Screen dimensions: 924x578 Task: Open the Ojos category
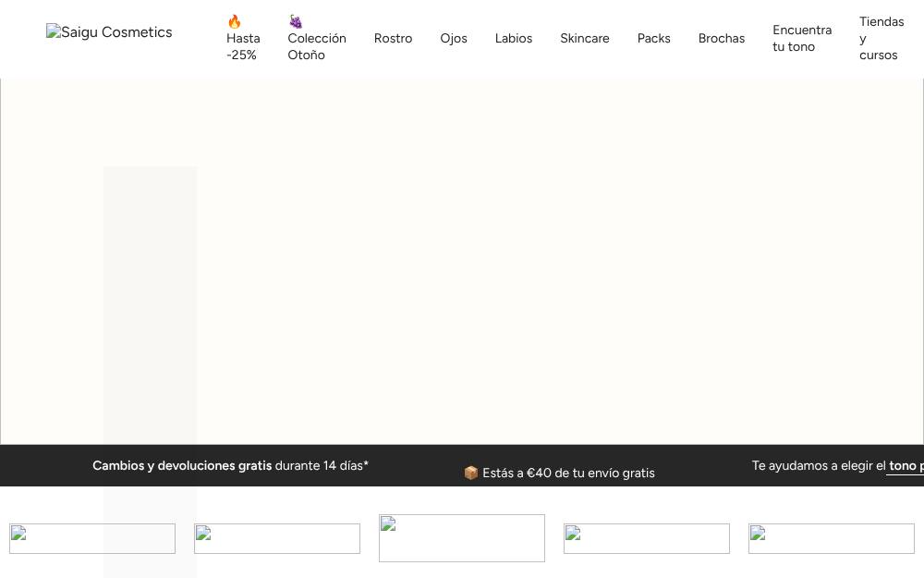[x=453, y=38]
